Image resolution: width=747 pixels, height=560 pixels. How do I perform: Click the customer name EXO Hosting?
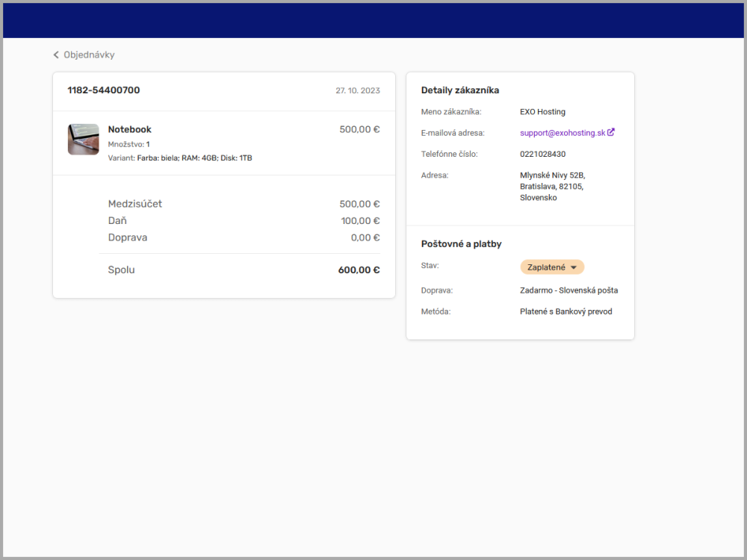point(542,112)
